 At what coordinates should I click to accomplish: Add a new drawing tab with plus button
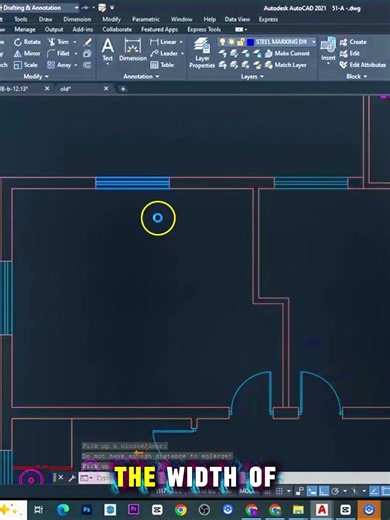pos(123,89)
